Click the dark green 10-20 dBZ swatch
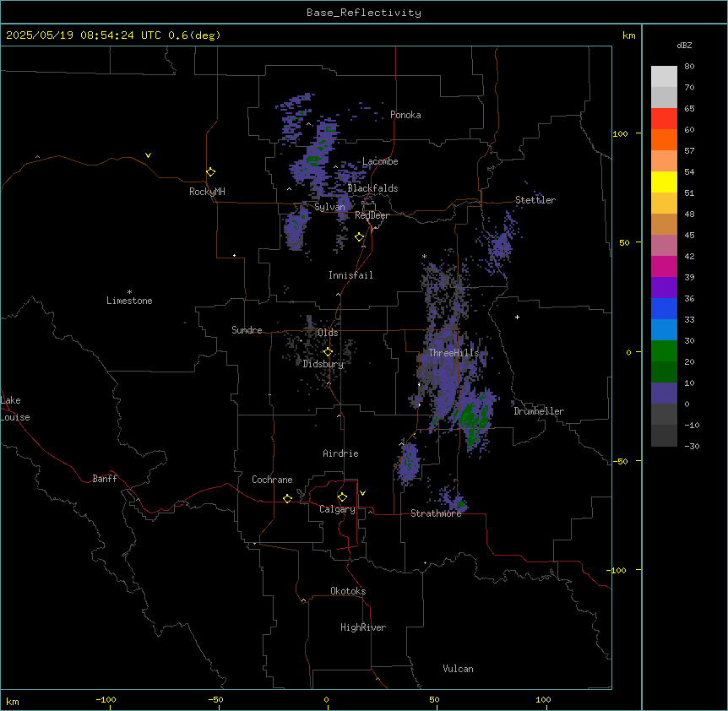This screenshot has height=711, width=728. (x=664, y=372)
